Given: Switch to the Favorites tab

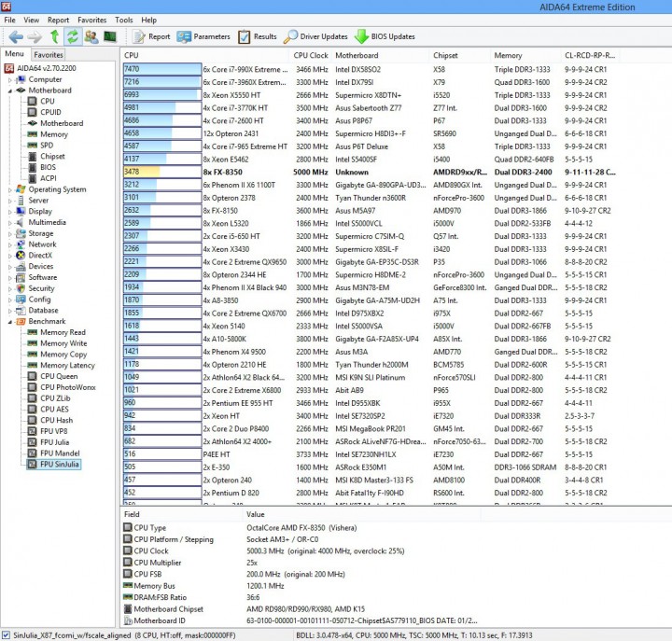Looking at the screenshot, I should (x=49, y=55).
